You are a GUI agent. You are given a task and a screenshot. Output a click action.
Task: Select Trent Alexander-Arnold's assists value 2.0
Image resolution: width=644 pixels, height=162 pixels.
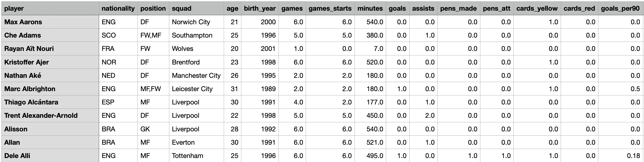click(423, 115)
